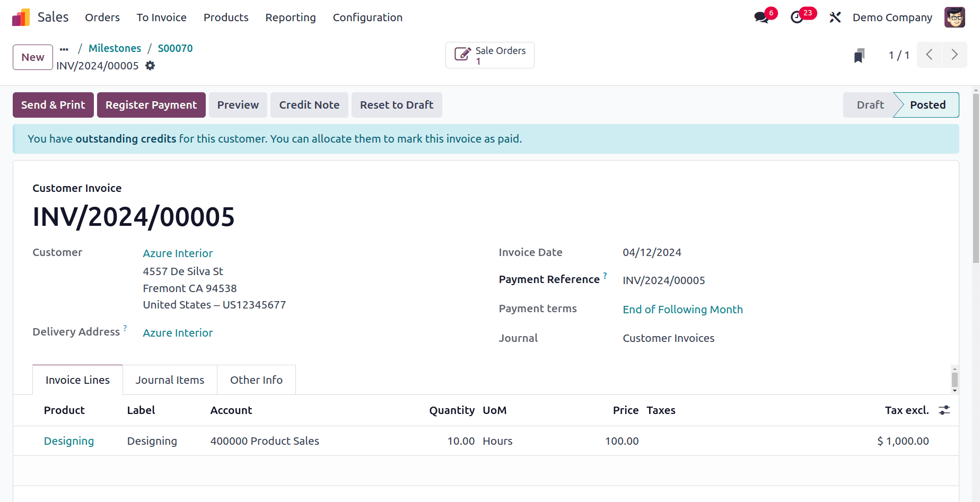Open optional columns settings icon
980x502 pixels.
(x=944, y=410)
